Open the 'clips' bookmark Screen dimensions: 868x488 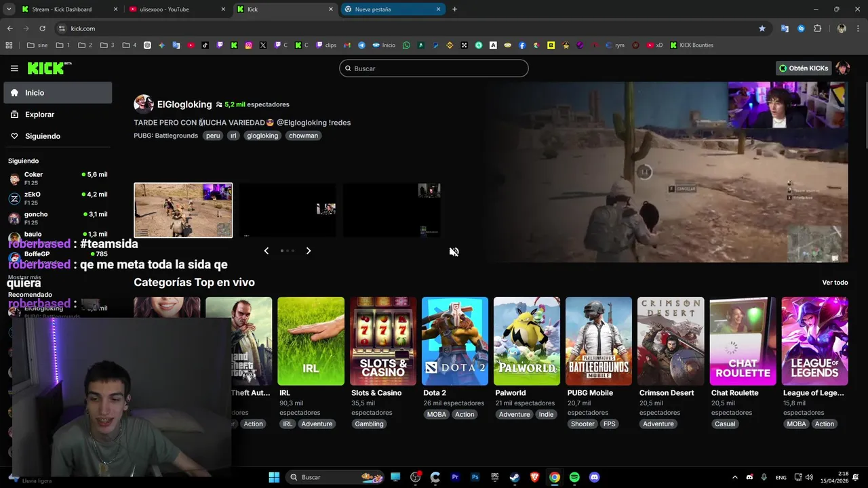[x=325, y=45]
